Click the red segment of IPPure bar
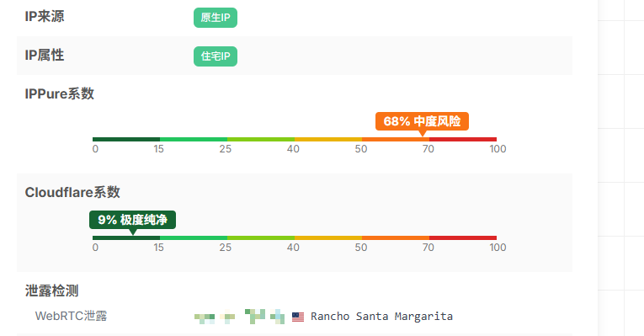644x336 pixels. coord(463,139)
